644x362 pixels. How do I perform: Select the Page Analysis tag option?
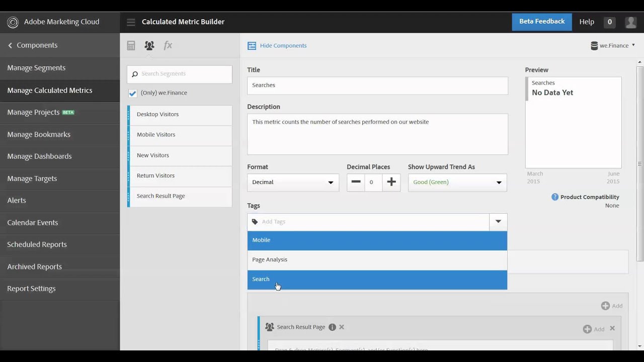(x=377, y=260)
